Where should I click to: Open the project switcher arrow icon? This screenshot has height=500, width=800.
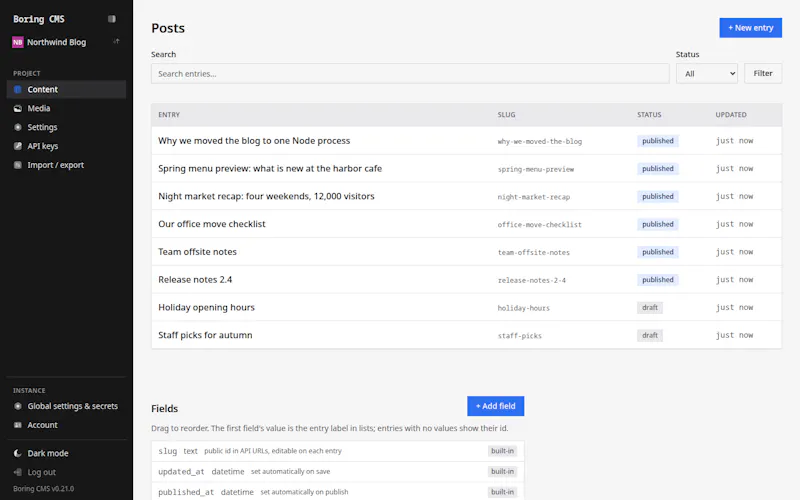(116, 41)
